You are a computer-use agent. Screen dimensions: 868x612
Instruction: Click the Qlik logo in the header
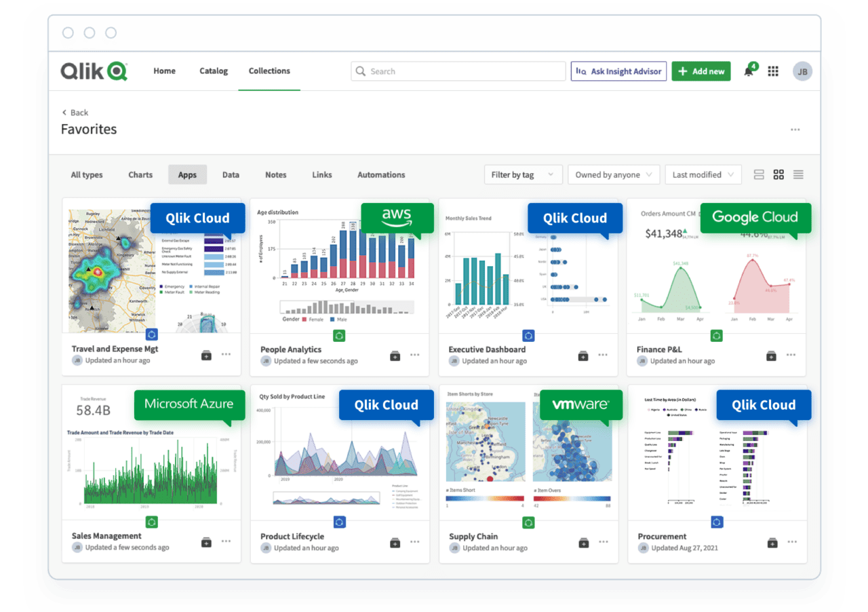pos(94,71)
